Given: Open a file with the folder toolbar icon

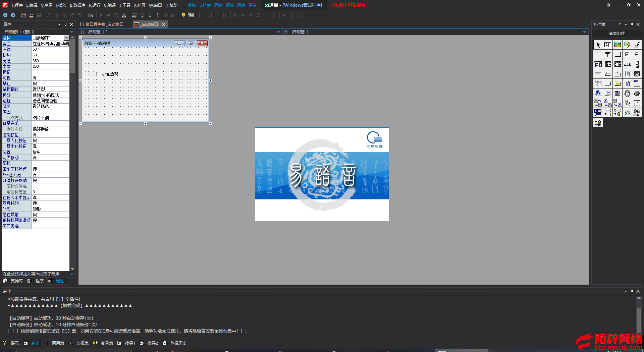Looking at the screenshot, I should point(31,15).
